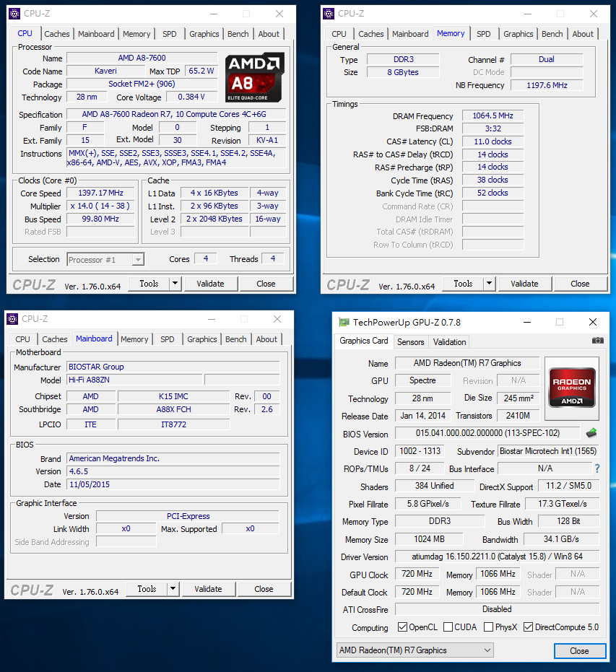
Task: Click the Core Speed 1397.17 MHz value
Action: click(100, 193)
